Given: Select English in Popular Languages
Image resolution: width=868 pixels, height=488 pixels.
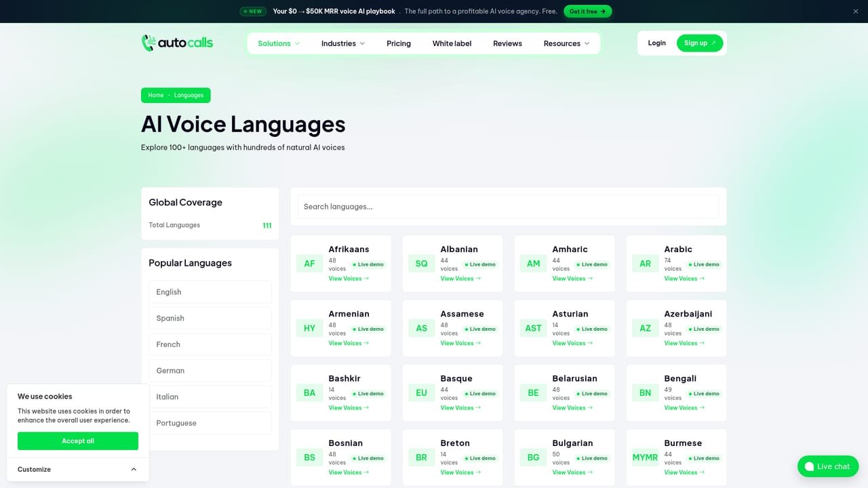Looking at the screenshot, I should [210, 292].
